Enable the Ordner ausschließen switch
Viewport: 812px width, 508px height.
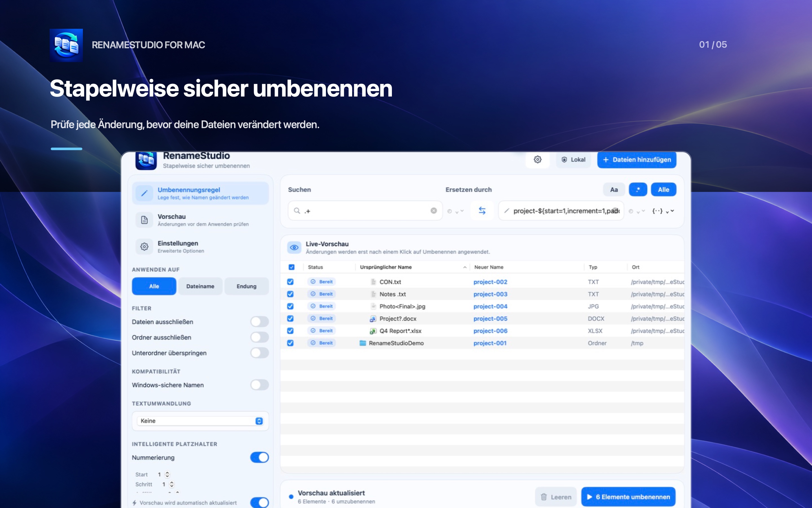pyautogui.click(x=259, y=337)
